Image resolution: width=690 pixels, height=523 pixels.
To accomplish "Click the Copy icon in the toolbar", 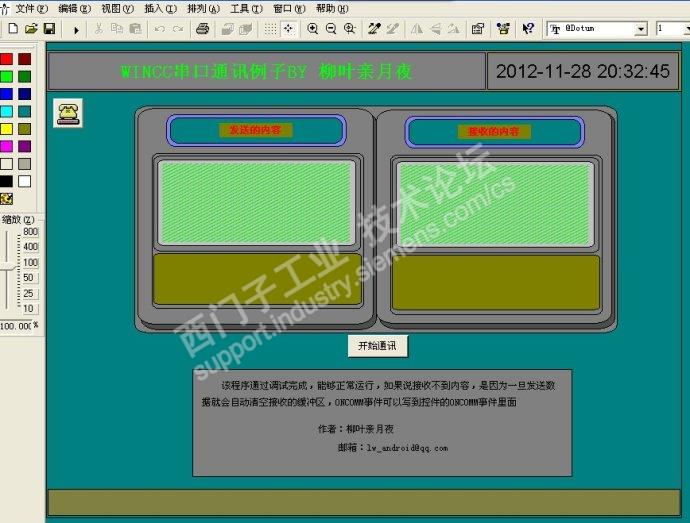I will click(117, 29).
